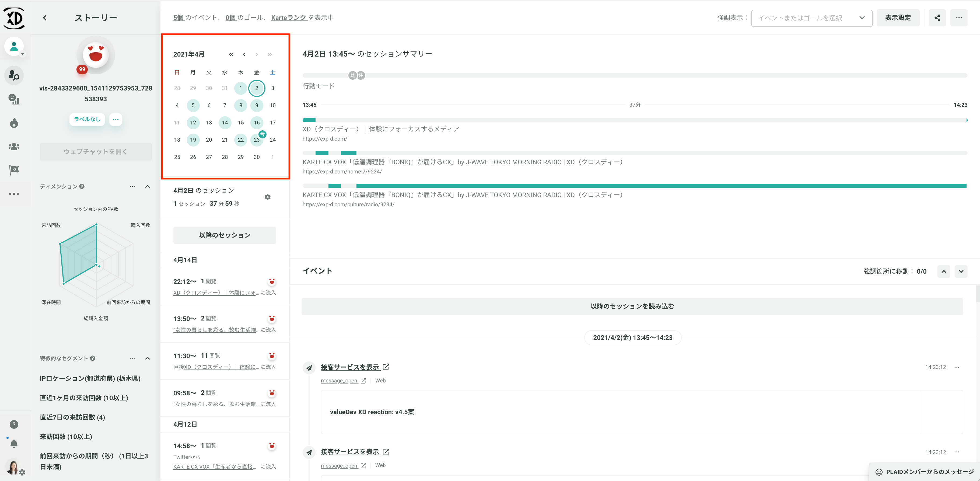Jump to next highlighted event arrow
Viewport: 980px width, 481px height.
(961, 271)
